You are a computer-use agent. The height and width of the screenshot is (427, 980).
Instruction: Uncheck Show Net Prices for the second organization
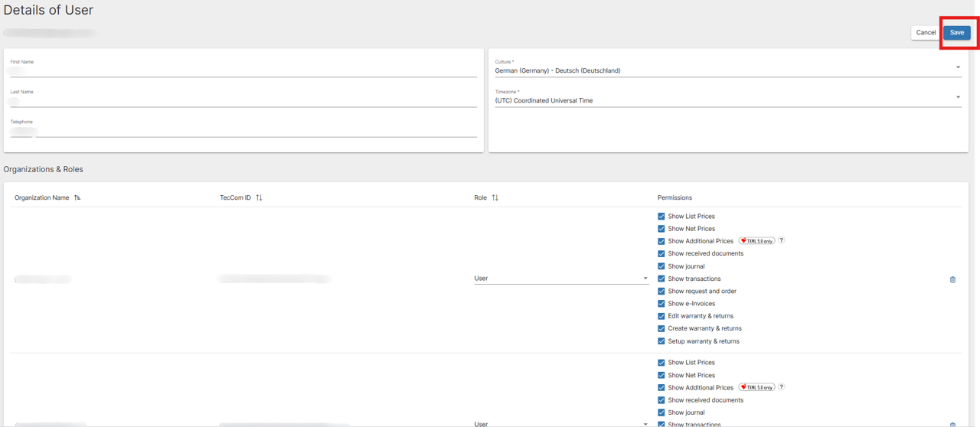click(x=661, y=375)
